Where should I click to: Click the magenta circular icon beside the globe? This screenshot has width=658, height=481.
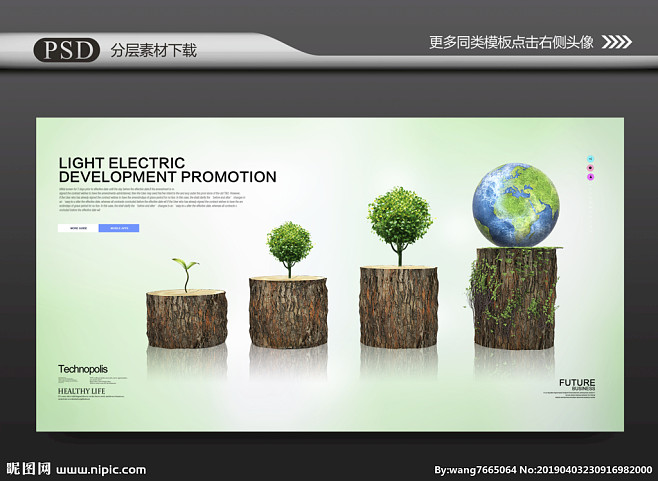coord(590,177)
